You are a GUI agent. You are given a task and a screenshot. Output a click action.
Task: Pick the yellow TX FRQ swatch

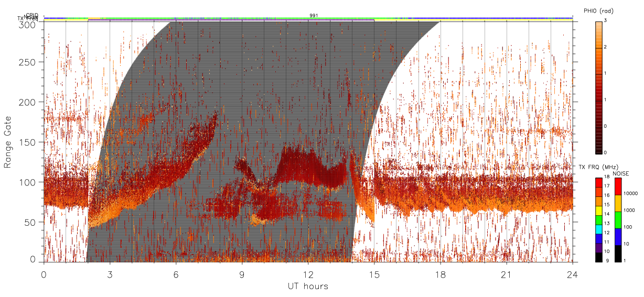(x=599, y=211)
